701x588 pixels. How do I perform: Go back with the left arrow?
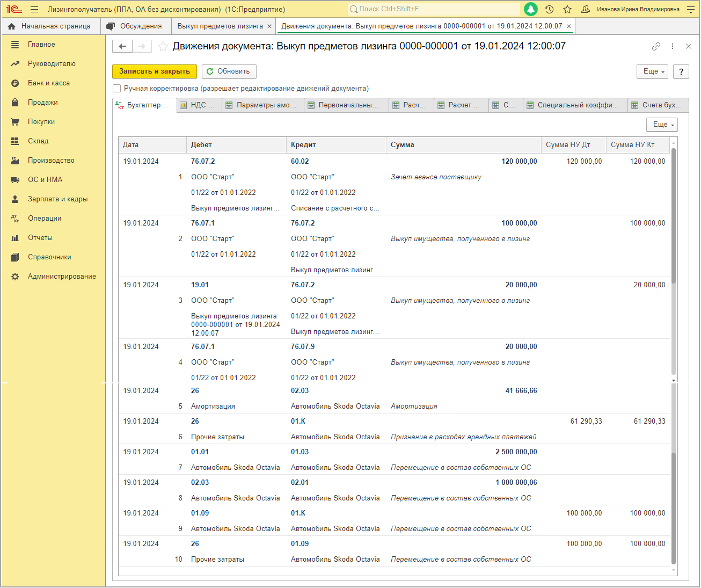tap(122, 47)
